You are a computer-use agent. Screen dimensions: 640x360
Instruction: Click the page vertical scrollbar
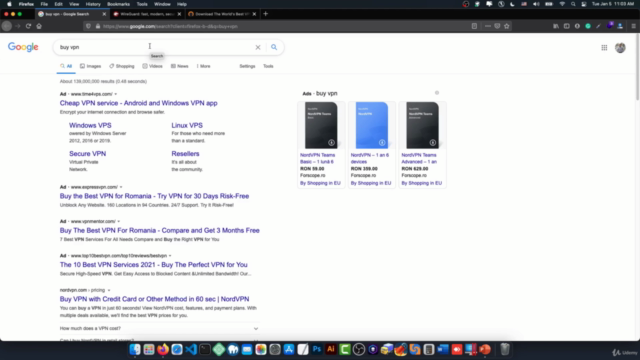tap(638, 67)
